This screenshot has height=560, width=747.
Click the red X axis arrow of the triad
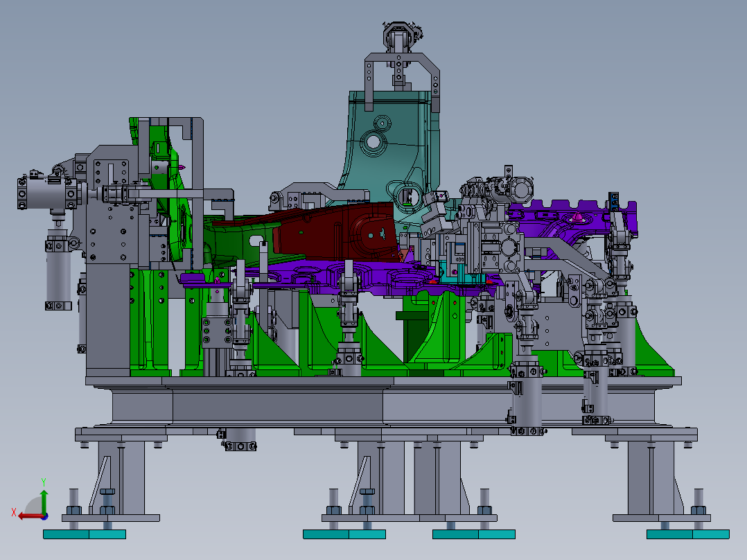[x=30, y=516]
